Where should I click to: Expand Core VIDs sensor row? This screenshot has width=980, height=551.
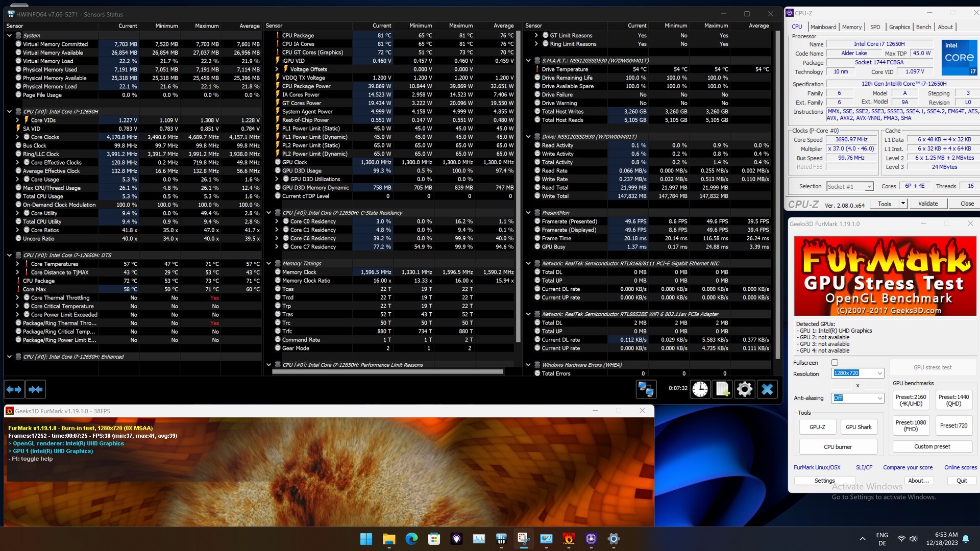pos(17,120)
